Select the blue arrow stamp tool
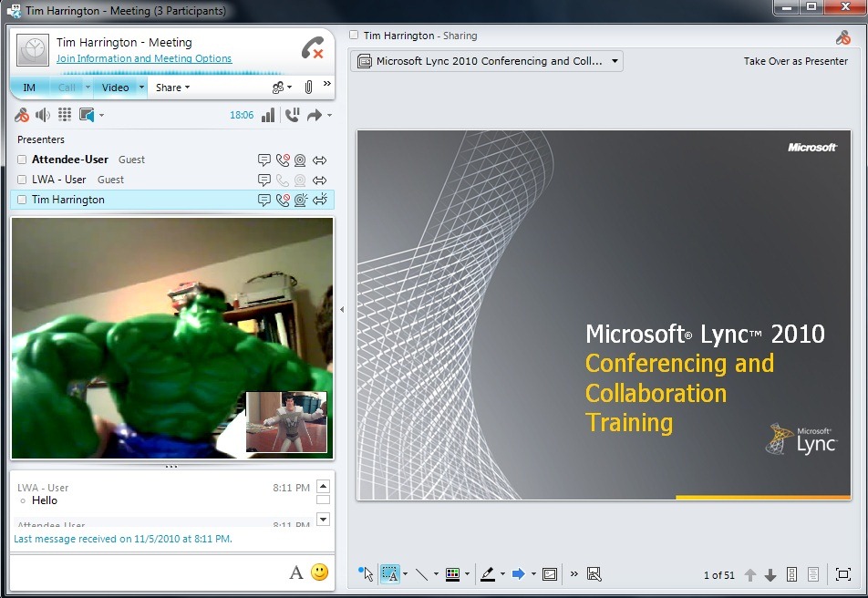 [x=519, y=574]
